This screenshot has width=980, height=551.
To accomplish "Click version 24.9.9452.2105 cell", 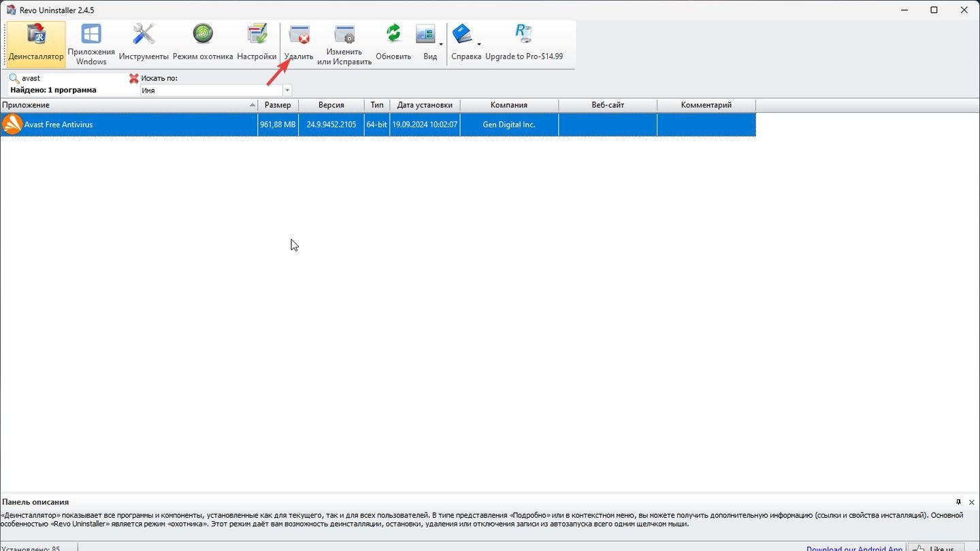I will tap(331, 124).
